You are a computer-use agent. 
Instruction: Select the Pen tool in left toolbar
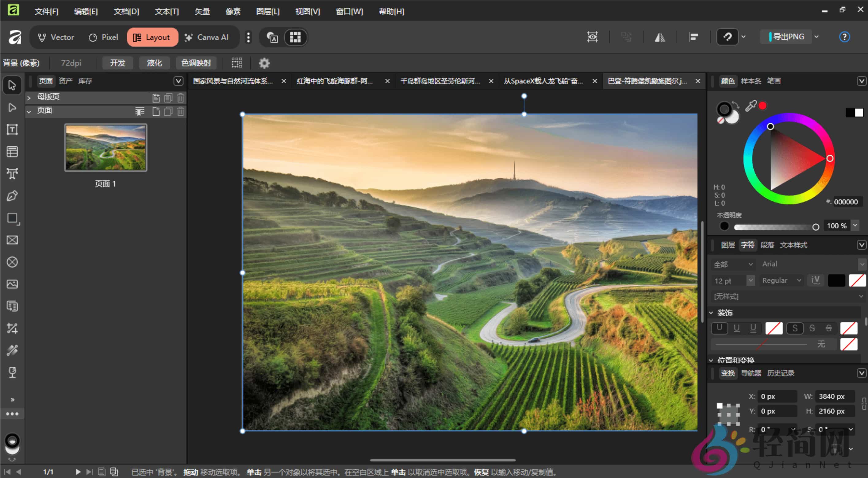pyautogui.click(x=12, y=196)
